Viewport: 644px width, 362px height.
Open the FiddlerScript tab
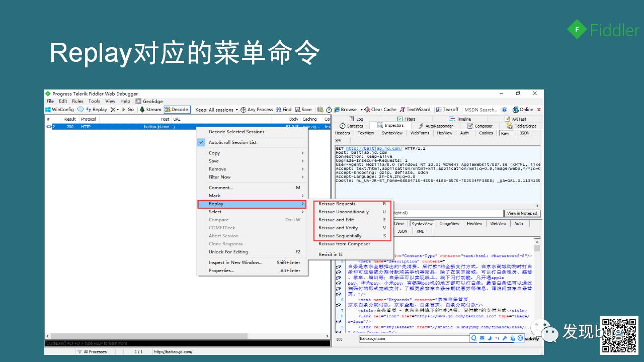pyautogui.click(x=522, y=126)
